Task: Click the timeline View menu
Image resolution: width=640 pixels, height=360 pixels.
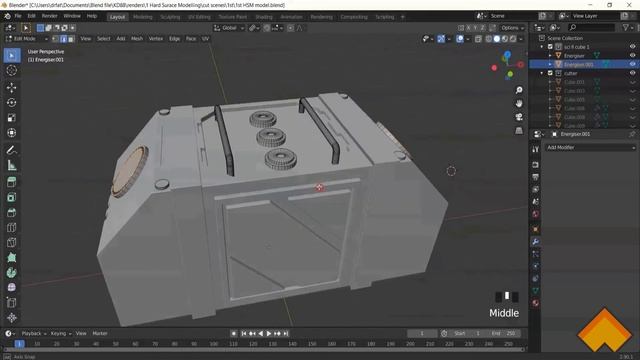Action: 81,333
